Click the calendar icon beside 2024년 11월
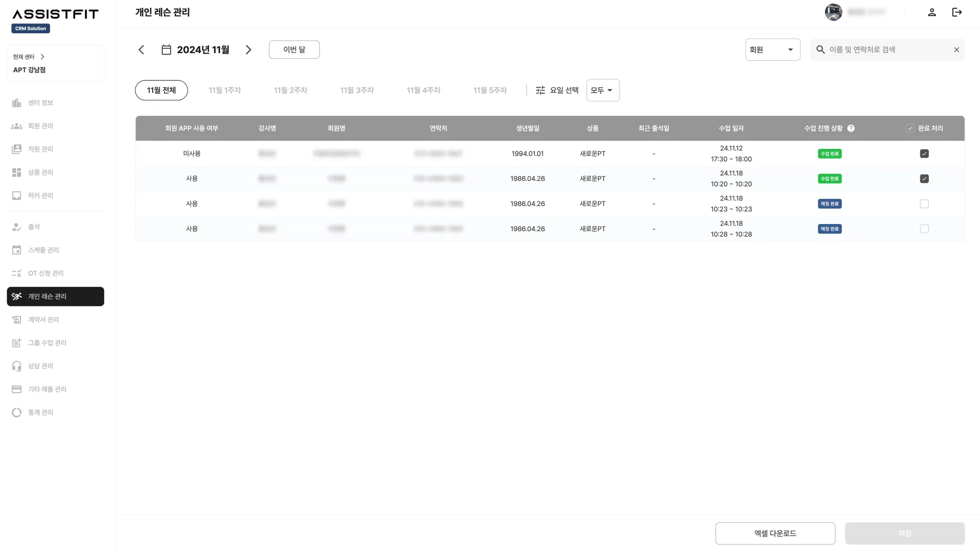This screenshot has height=549, width=980. [166, 50]
